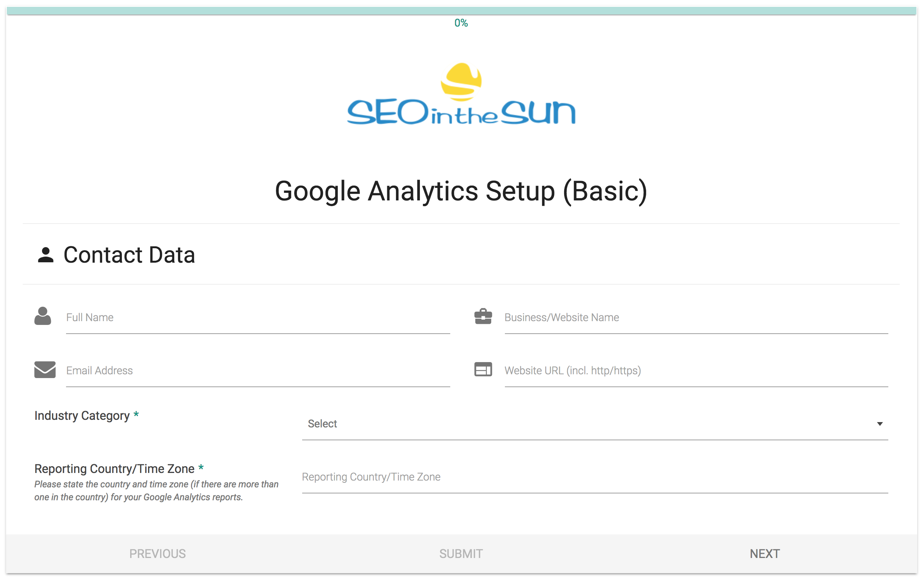Viewport: 924px width, 580px height.
Task: Focus the Email Address input field
Action: point(258,370)
